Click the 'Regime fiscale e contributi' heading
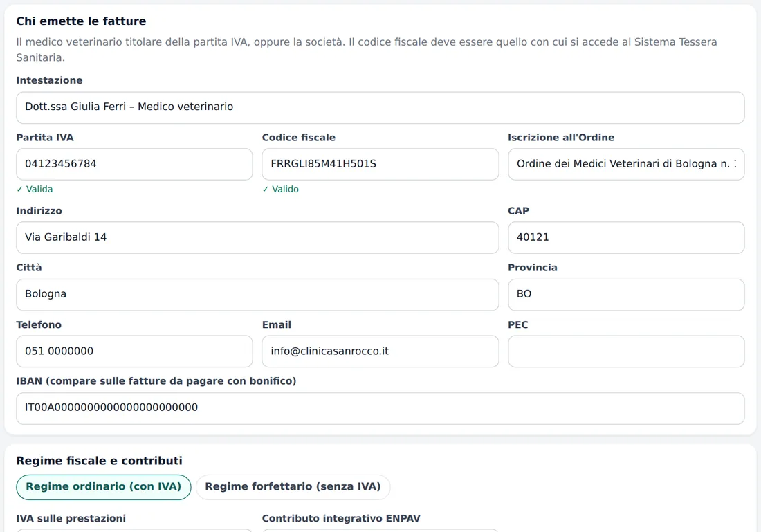Screen dimensions: 761x532 point(100,461)
